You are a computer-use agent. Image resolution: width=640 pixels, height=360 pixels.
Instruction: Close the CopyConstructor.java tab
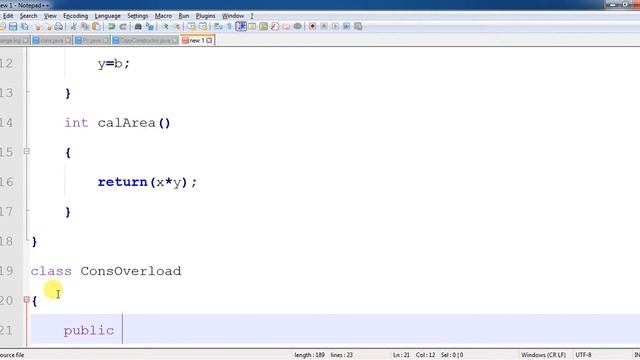(x=175, y=40)
